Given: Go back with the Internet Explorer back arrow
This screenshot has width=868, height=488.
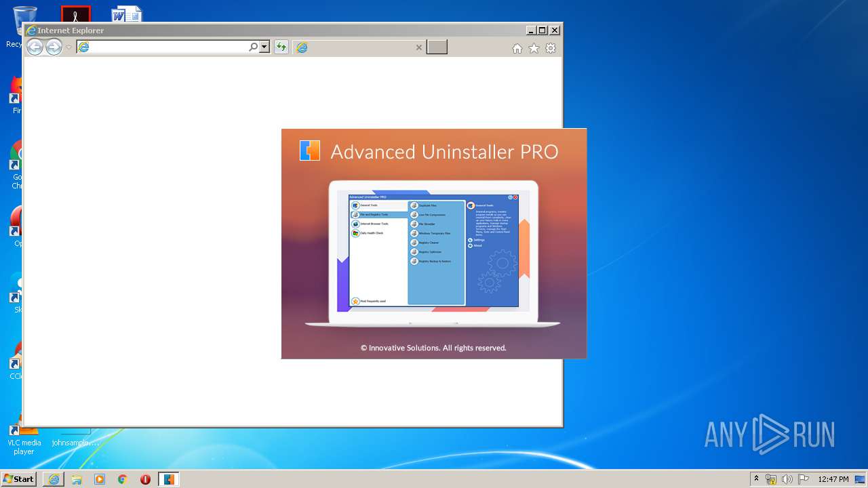Looking at the screenshot, I should [x=35, y=47].
